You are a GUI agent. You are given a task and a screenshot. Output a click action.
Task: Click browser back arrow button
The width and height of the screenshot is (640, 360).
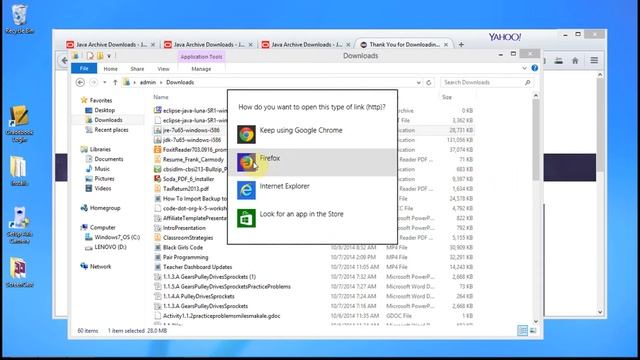pos(64,61)
